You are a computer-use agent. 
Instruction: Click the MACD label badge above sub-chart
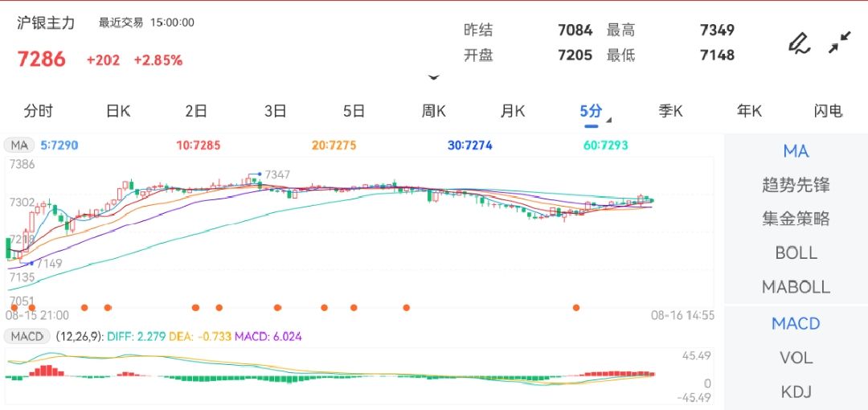[x=27, y=336]
